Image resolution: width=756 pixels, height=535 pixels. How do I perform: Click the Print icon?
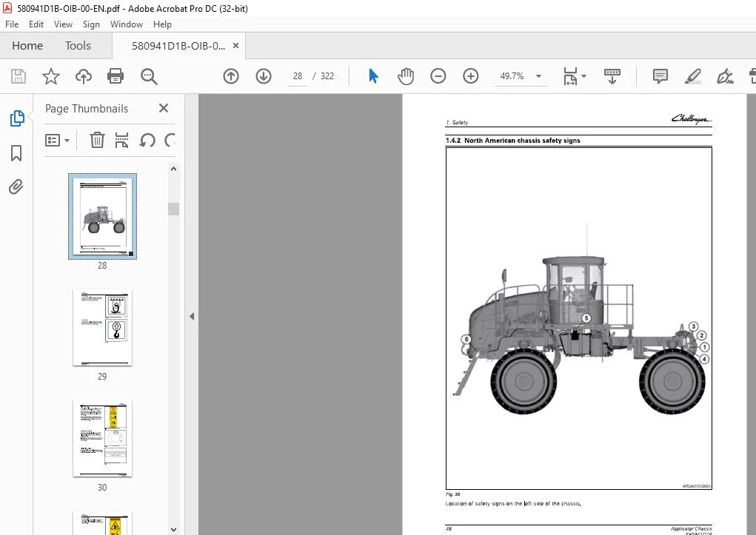pyautogui.click(x=116, y=76)
